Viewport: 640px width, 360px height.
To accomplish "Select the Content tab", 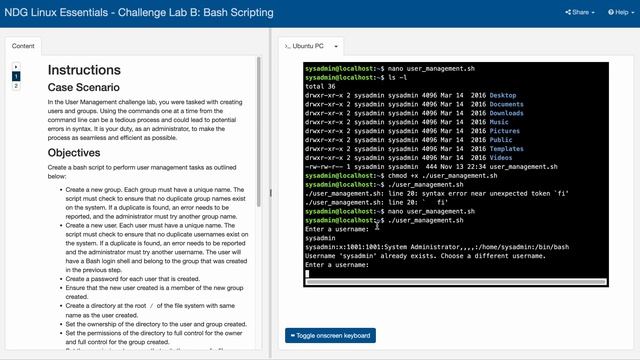I will (x=23, y=46).
